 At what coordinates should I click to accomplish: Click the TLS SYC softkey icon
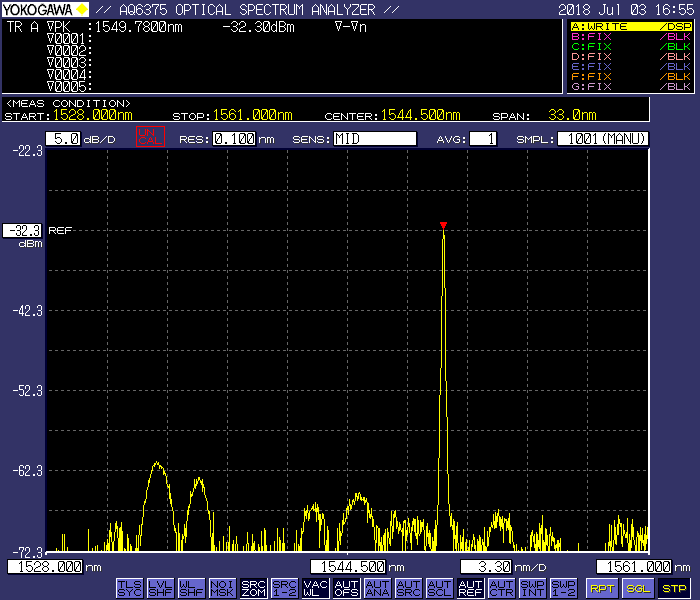[x=129, y=588]
